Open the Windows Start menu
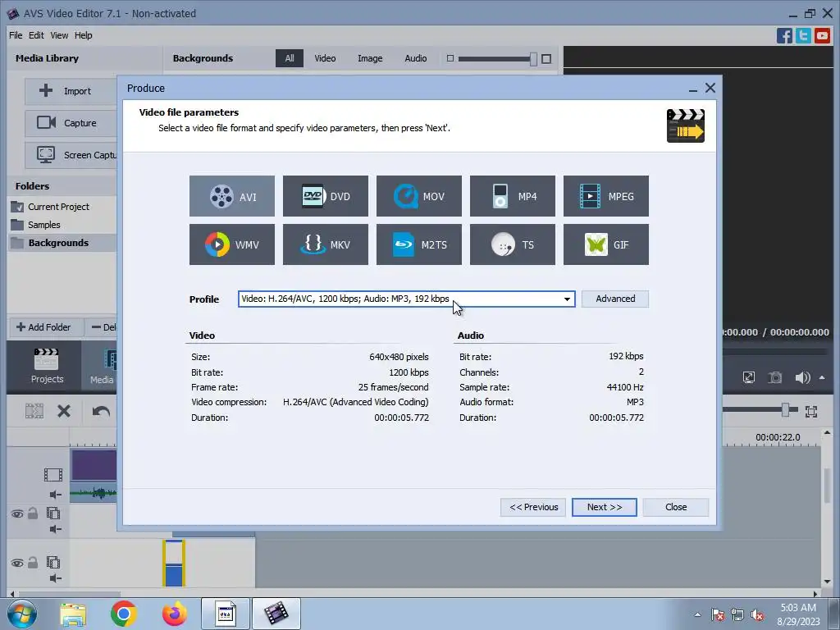840x630 pixels. (22, 614)
